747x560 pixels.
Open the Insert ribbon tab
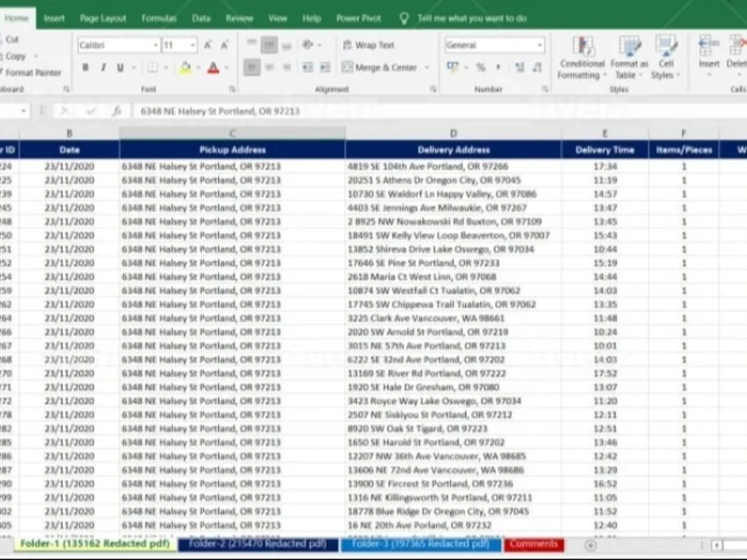[54, 18]
